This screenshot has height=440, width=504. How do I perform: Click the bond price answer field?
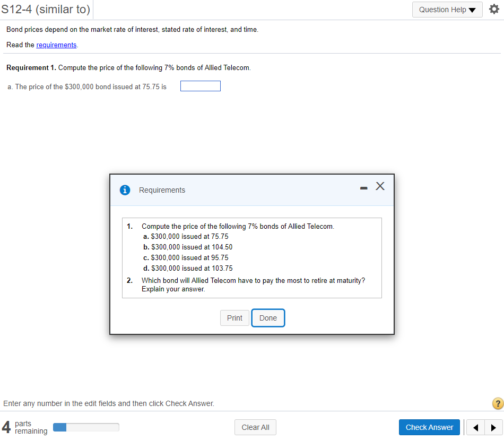pos(200,86)
